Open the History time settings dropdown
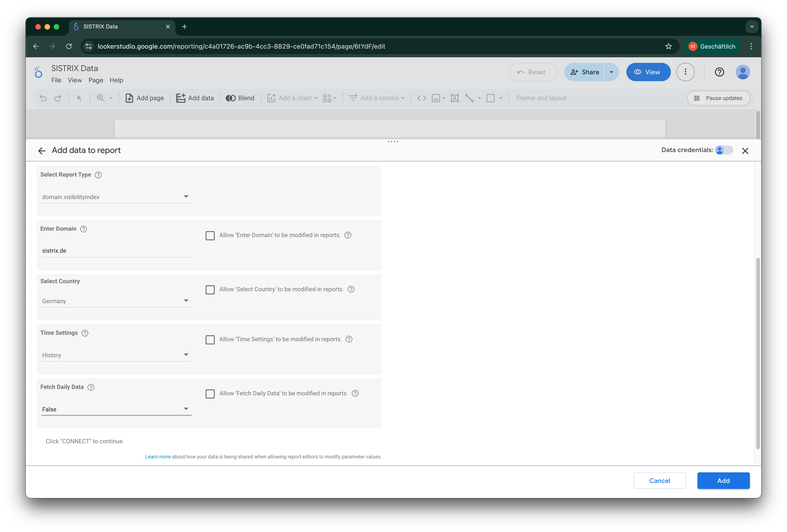The height and width of the screenshot is (532, 787). pyautogui.click(x=116, y=355)
